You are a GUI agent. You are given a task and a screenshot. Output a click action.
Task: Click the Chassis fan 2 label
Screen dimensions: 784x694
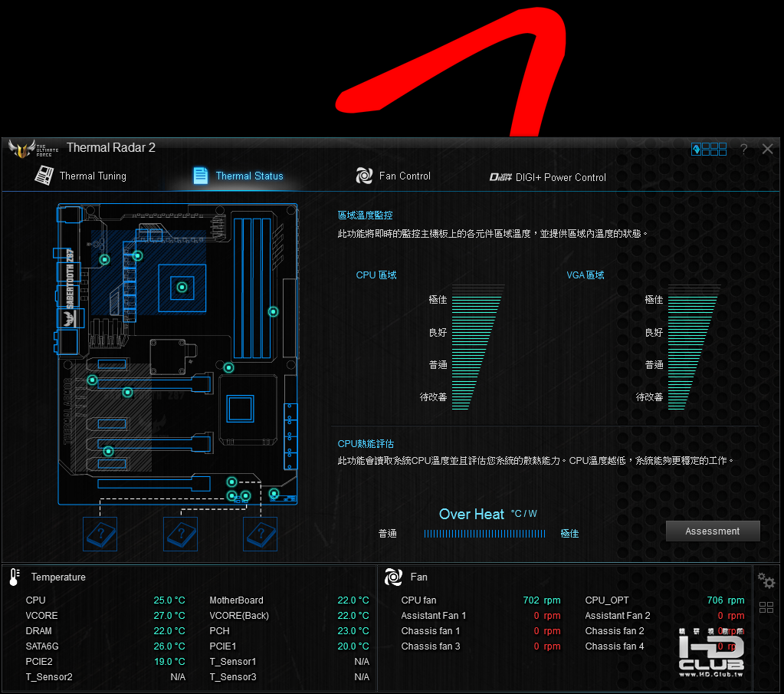coord(615,631)
